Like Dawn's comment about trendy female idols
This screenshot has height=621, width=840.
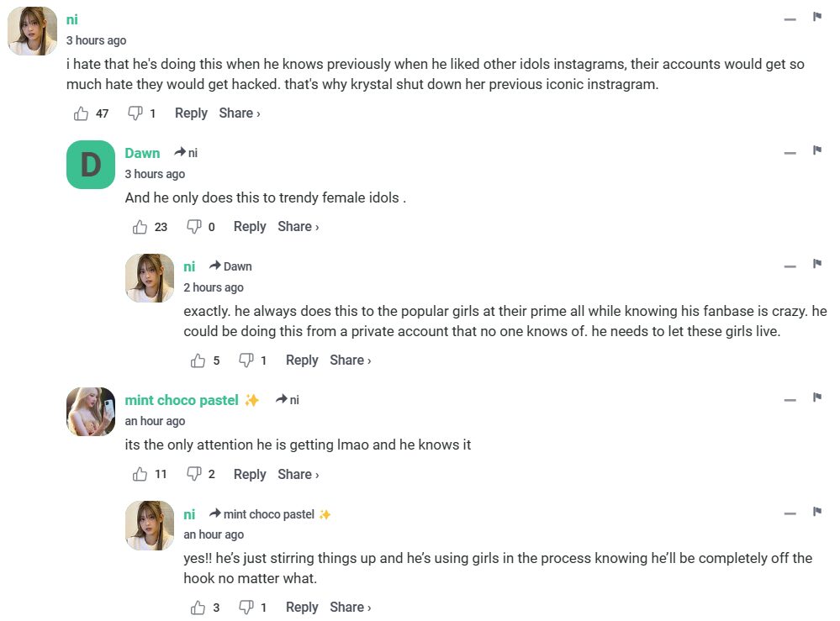coord(140,227)
